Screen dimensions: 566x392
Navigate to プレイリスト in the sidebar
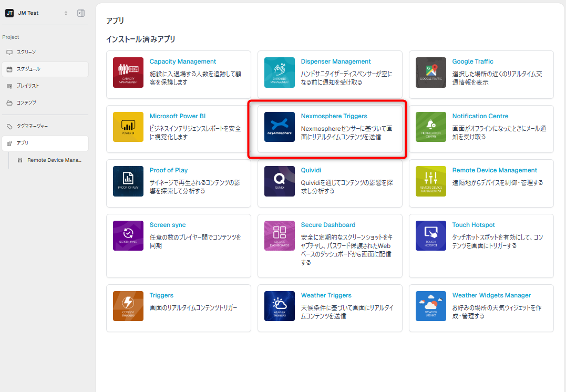tap(45, 86)
